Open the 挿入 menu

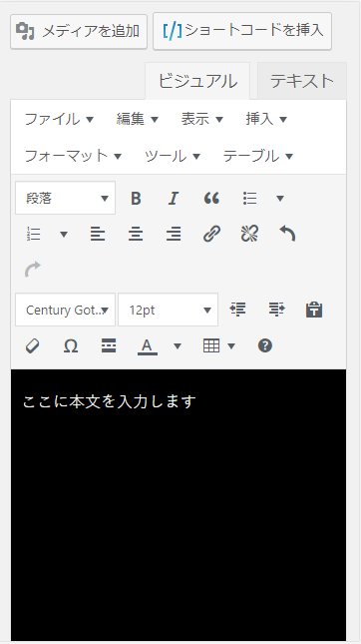pyautogui.click(x=266, y=119)
